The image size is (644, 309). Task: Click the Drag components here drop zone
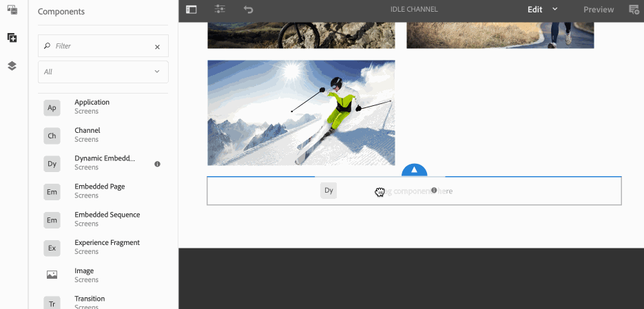pos(414,191)
